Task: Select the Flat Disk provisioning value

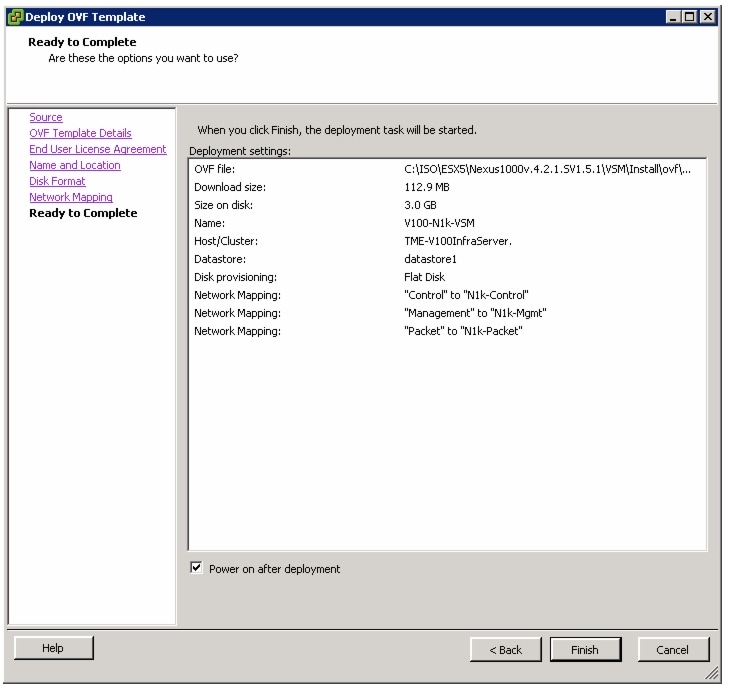Action: tap(424, 277)
